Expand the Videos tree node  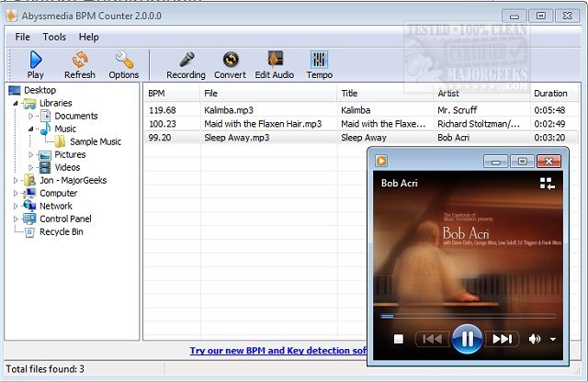(30, 167)
